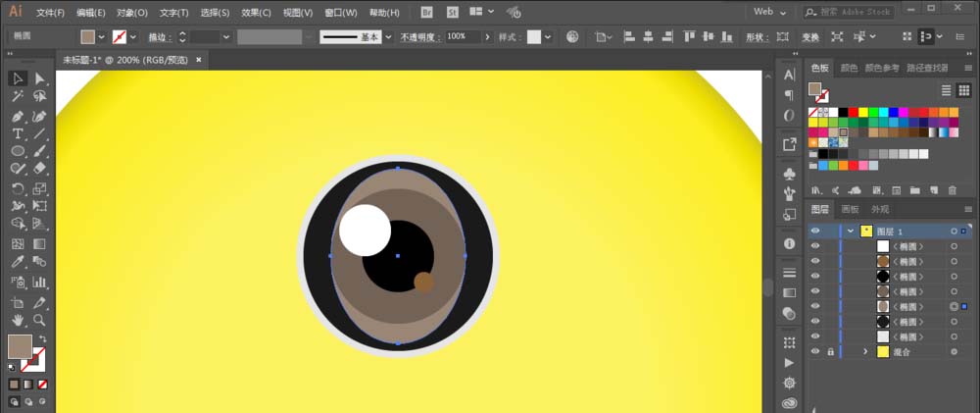Switch to the 路径查找器 tab
This screenshot has width=980, height=413.
[927, 68]
